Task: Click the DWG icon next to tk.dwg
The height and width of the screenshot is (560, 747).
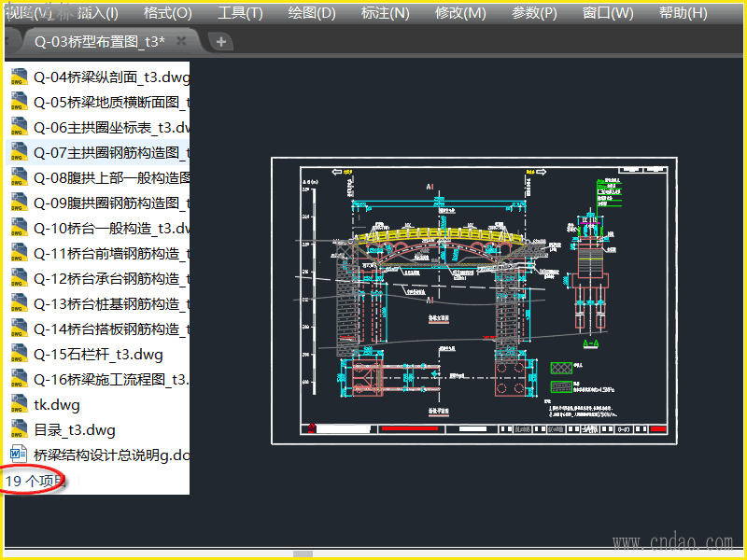Action: 18,404
